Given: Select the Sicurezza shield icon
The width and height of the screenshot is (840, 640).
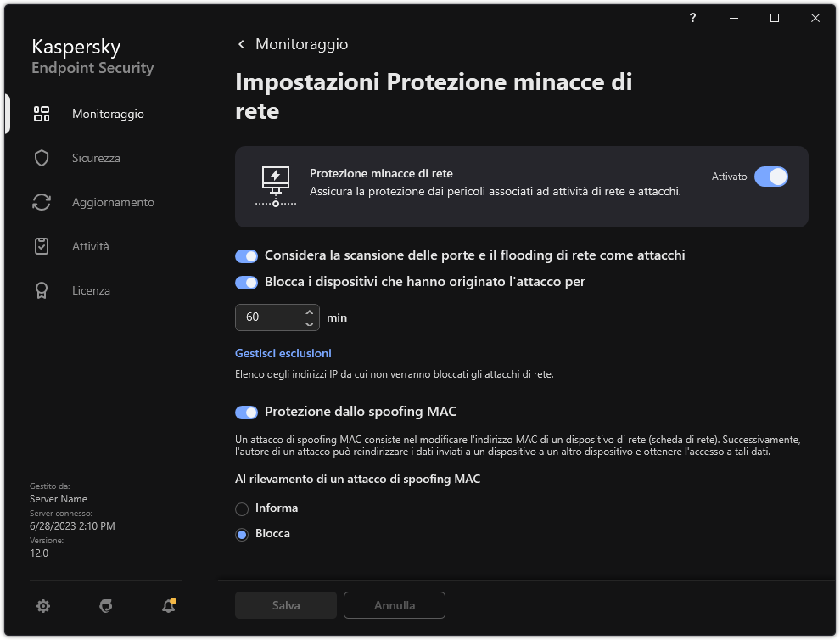Looking at the screenshot, I should (42, 157).
